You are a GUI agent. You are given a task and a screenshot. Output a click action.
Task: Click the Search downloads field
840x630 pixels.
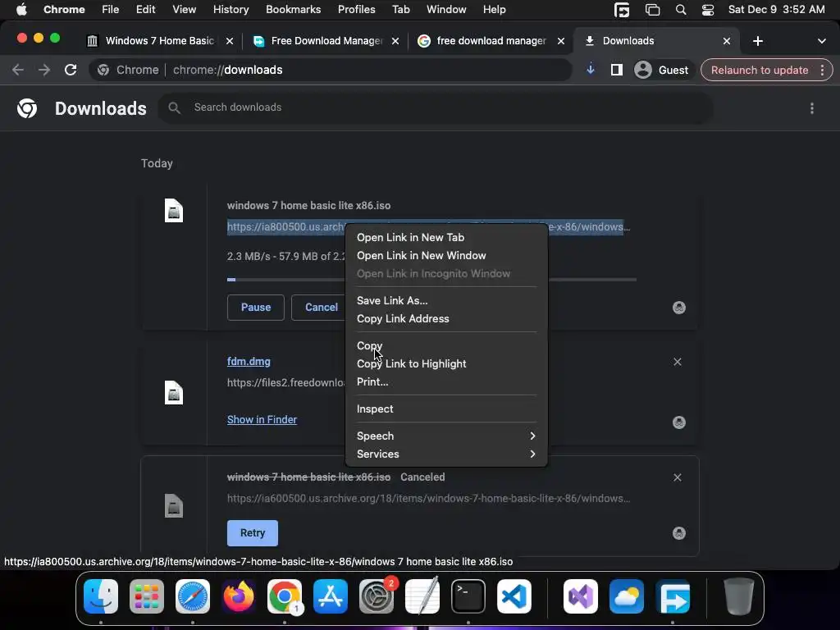coord(435,107)
